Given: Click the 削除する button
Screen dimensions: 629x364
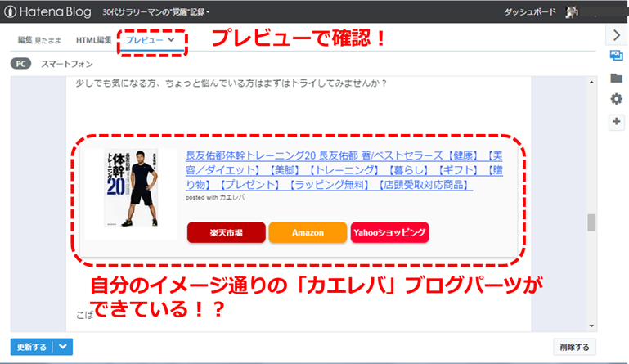Looking at the screenshot, I should [x=574, y=347].
